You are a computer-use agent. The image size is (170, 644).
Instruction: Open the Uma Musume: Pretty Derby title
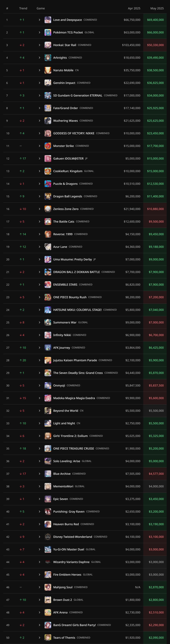tap(72, 259)
